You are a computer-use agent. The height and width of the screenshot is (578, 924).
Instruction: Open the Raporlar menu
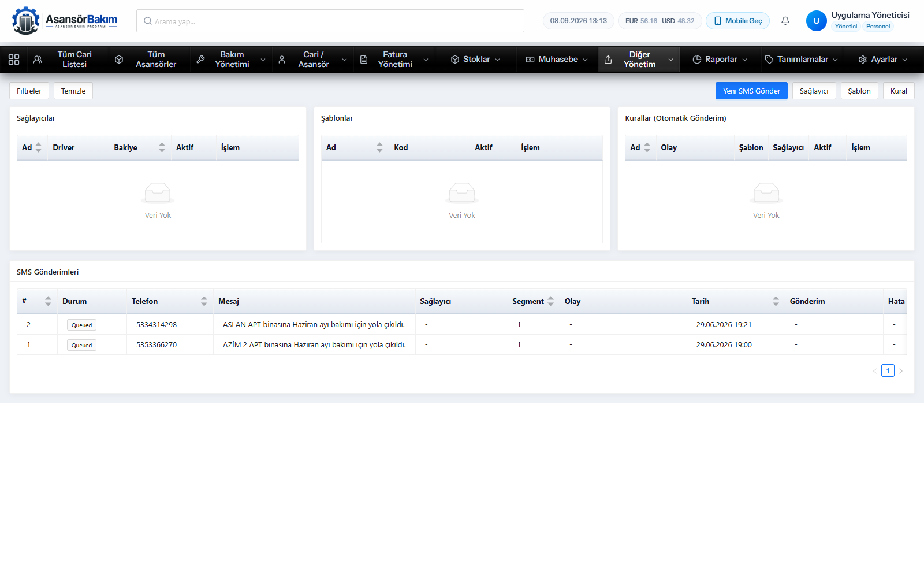720,60
